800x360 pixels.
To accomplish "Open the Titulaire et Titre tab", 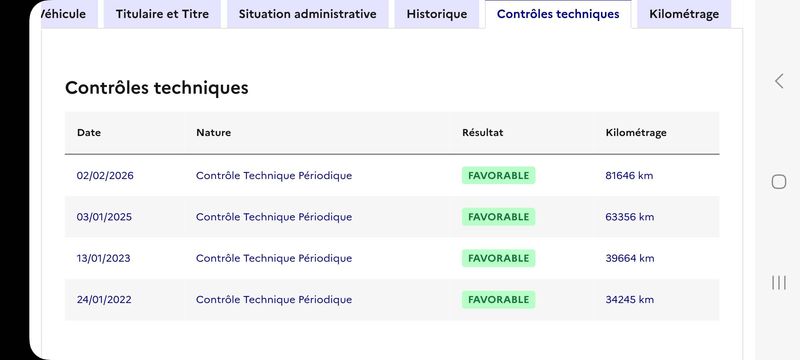I will click(162, 14).
